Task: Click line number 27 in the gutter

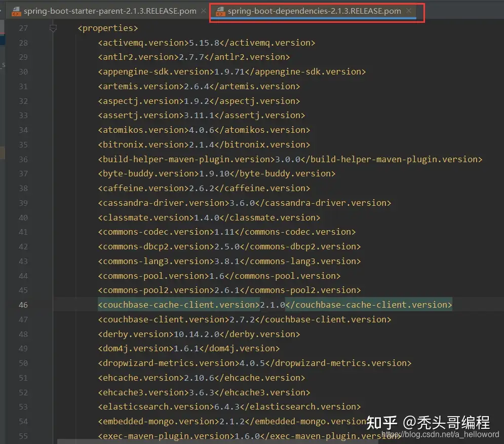Action: pyautogui.click(x=23, y=28)
